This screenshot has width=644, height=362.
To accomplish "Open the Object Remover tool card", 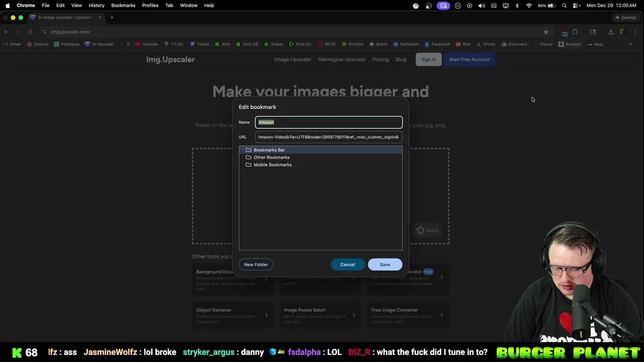I will pyautogui.click(x=233, y=315).
